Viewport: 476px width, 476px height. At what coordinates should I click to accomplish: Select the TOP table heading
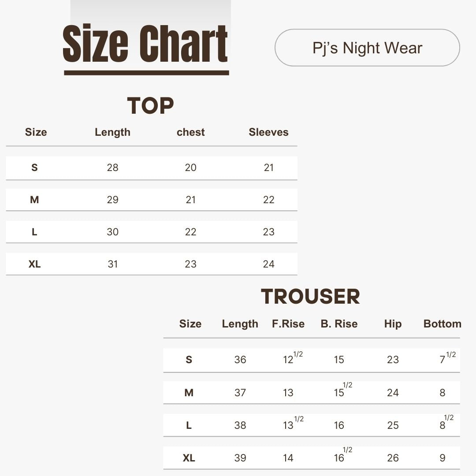[151, 106]
